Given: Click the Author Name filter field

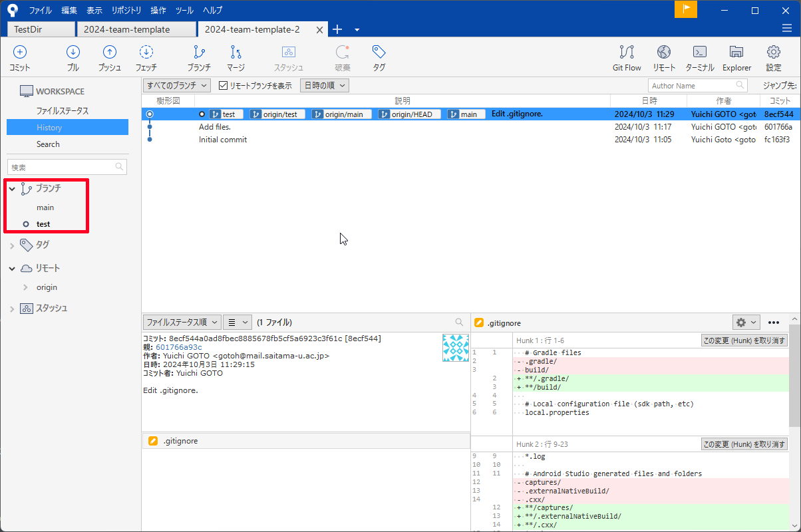Looking at the screenshot, I should coord(697,85).
